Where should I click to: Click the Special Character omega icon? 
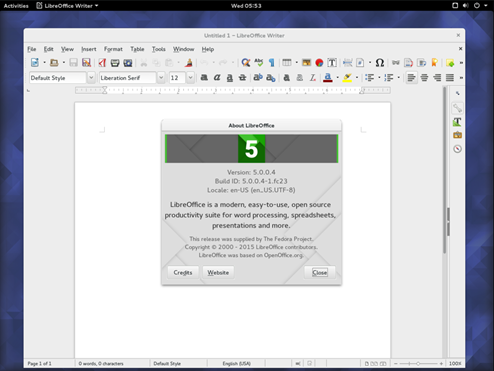tap(380, 62)
